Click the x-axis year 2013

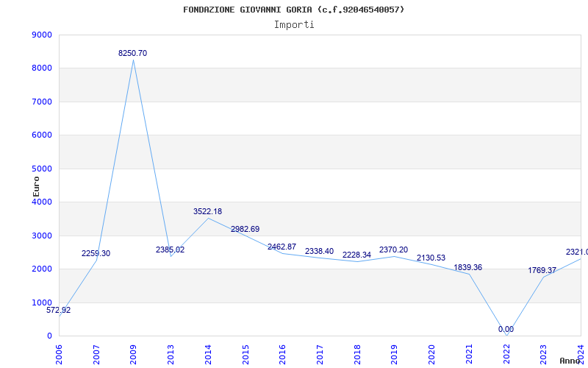click(171, 355)
